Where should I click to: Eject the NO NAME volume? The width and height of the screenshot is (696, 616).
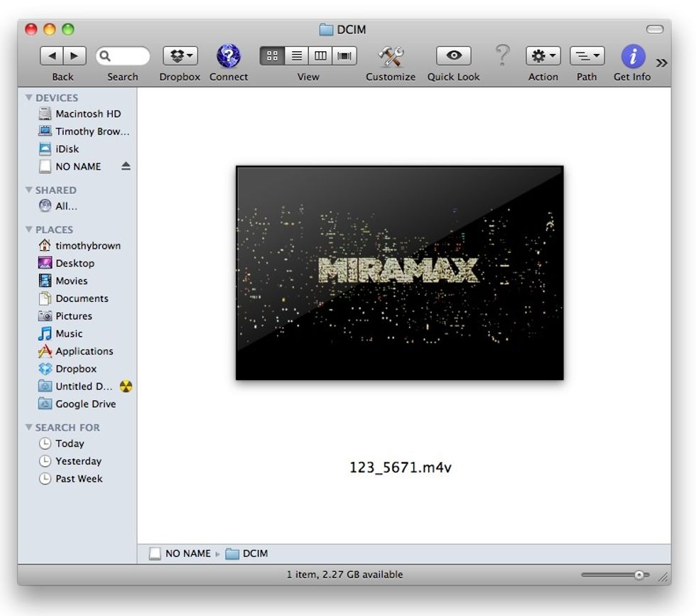[128, 166]
